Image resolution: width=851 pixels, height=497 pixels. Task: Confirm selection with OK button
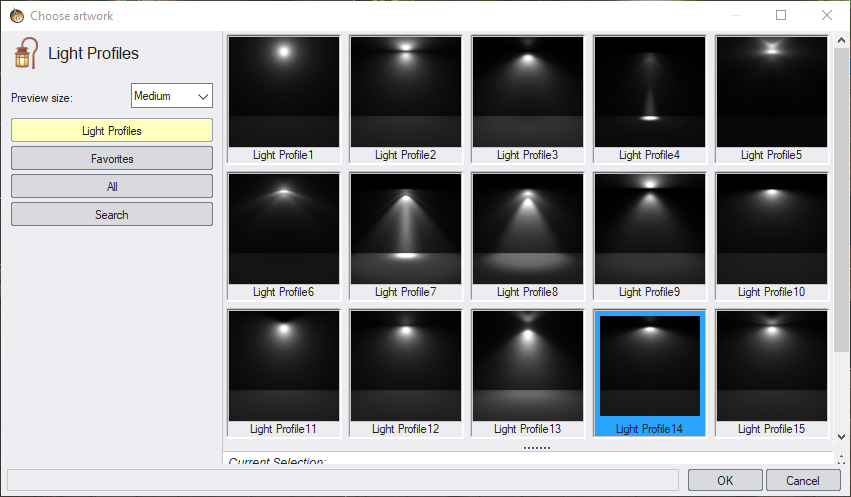pos(725,481)
